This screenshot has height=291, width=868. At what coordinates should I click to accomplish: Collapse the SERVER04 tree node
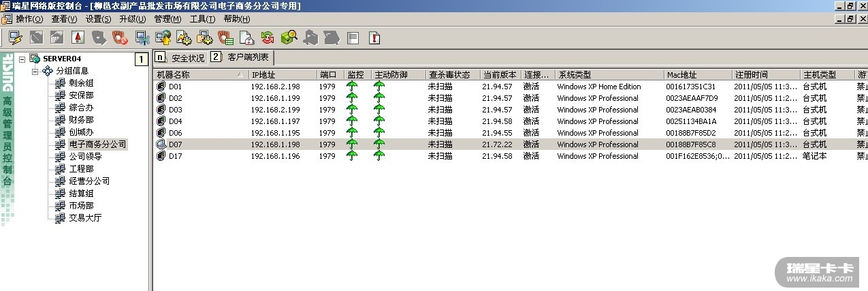tap(22, 59)
